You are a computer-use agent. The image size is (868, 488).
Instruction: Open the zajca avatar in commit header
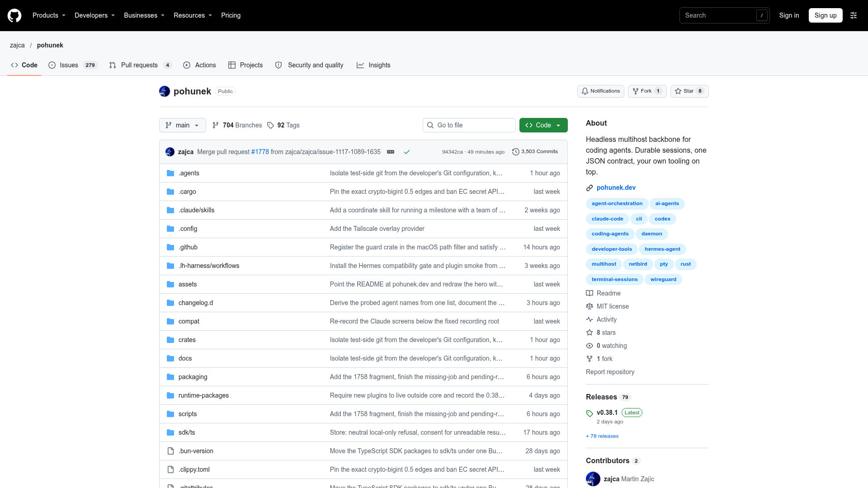pyautogui.click(x=170, y=152)
